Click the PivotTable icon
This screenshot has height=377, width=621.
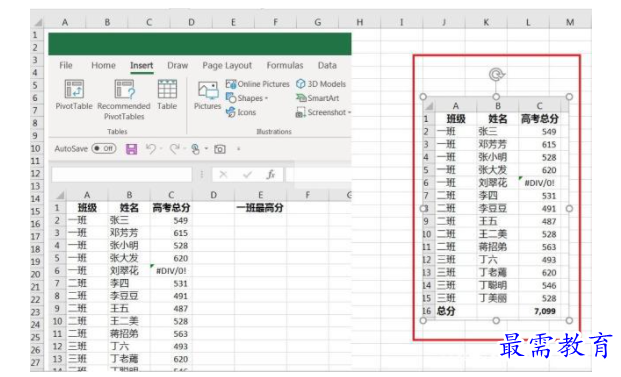tap(74, 89)
